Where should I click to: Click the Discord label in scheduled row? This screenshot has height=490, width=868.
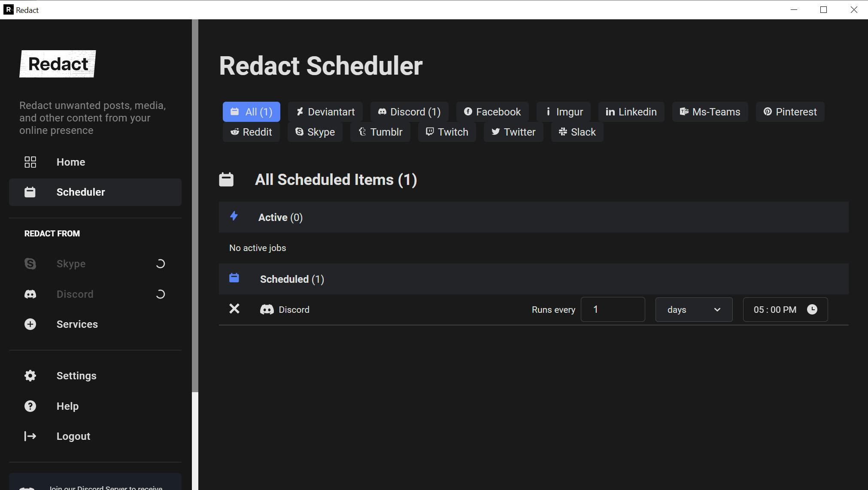pyautogui.click(x=294, y=310)
